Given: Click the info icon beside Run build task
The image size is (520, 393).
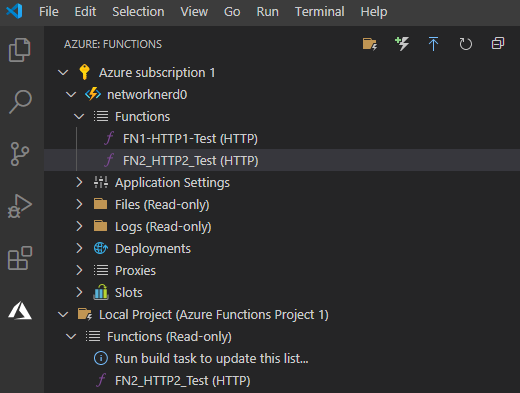Looking at the screenshot, I should click(101, 358).
